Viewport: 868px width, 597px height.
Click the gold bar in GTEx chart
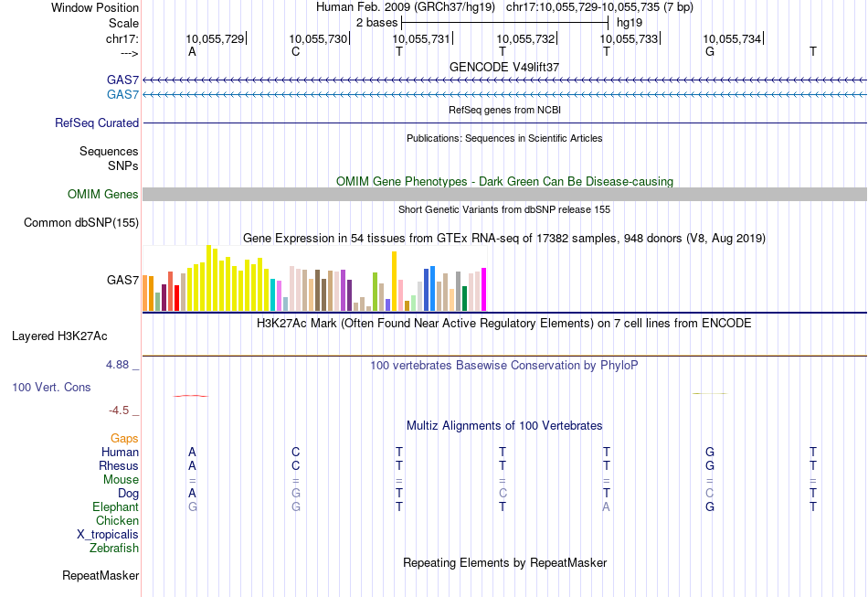coord(394,282)
